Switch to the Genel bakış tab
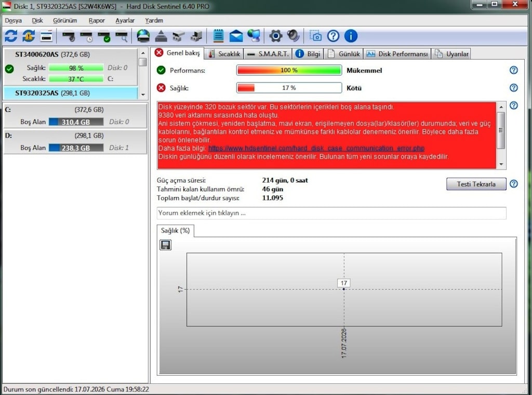Viewport: 532px width, 395px height. tap(177, 53)
